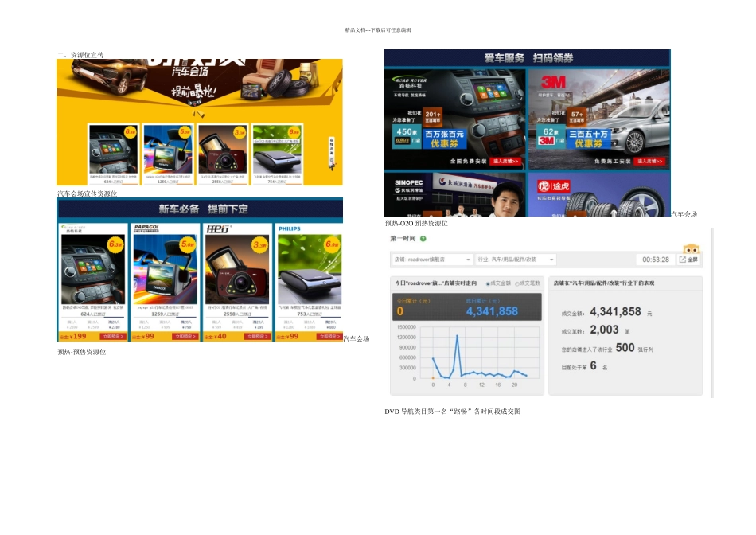Click the caption DVD导航类目第一名 below the chart
Viewport: 756px width, 535px height.
pyautogui.click(x=452, y=412)
